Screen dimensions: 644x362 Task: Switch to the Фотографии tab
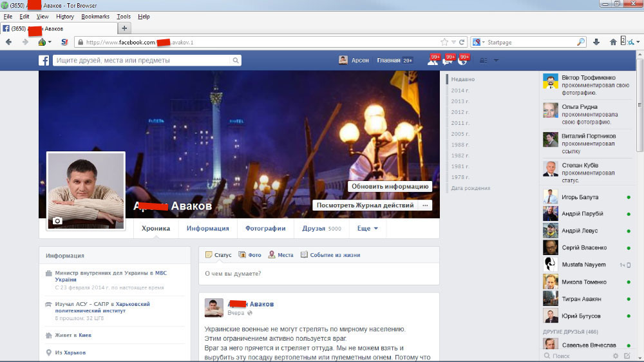265,228
